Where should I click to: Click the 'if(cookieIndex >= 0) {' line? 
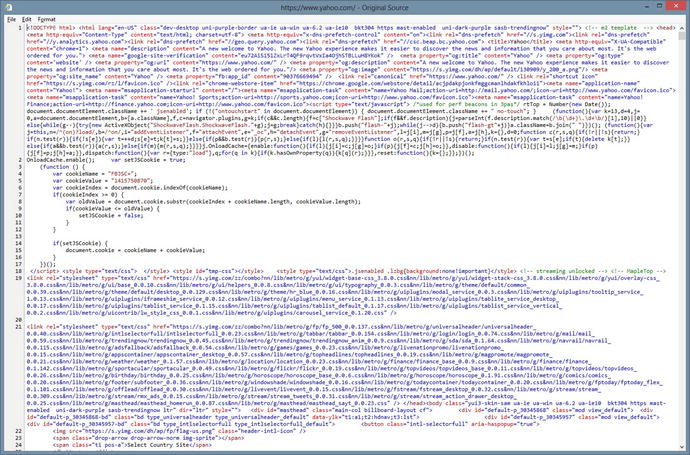(x=88, y=194)
